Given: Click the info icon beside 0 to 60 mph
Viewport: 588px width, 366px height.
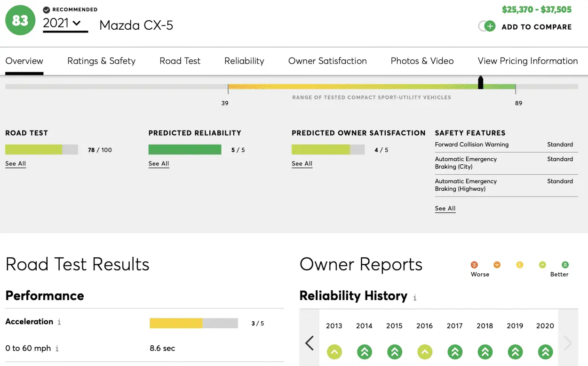Looking at the screenshot, I should tap(57, 349).
